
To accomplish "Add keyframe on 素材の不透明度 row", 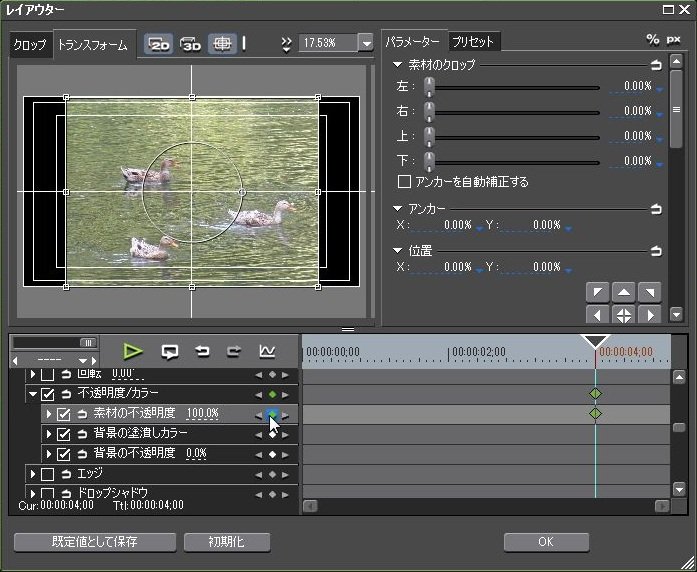I will (x=272, y=415).
